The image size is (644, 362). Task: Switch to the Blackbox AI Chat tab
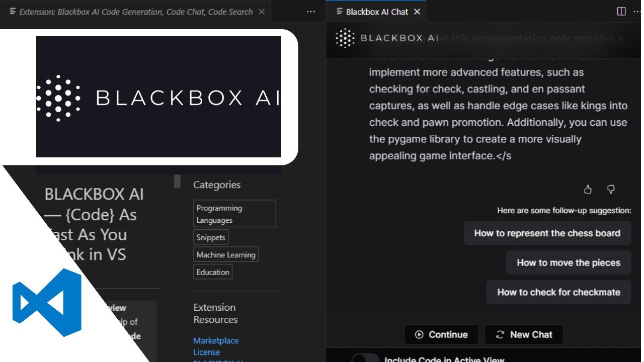[x=377, y=12]
